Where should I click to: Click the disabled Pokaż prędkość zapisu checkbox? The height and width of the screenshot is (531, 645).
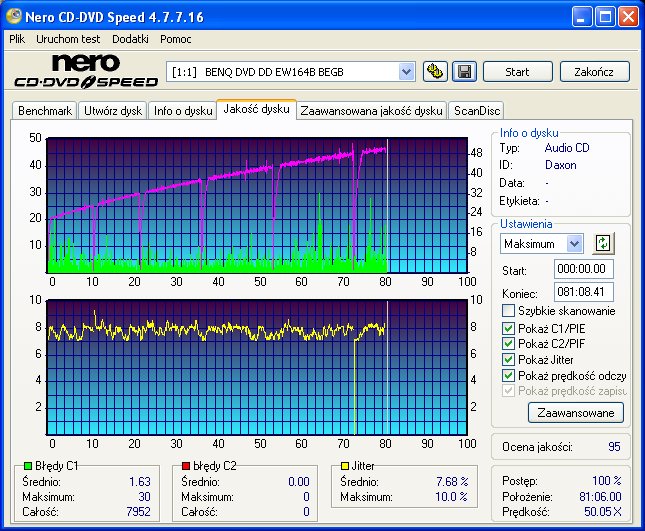point(508,391)
